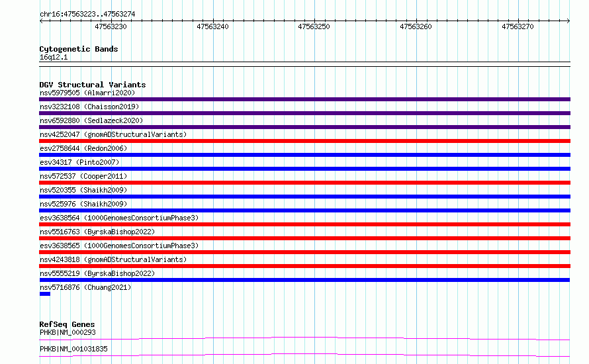Open variant nsv3232108 (Chaisson2019) label

coord(89,107)
